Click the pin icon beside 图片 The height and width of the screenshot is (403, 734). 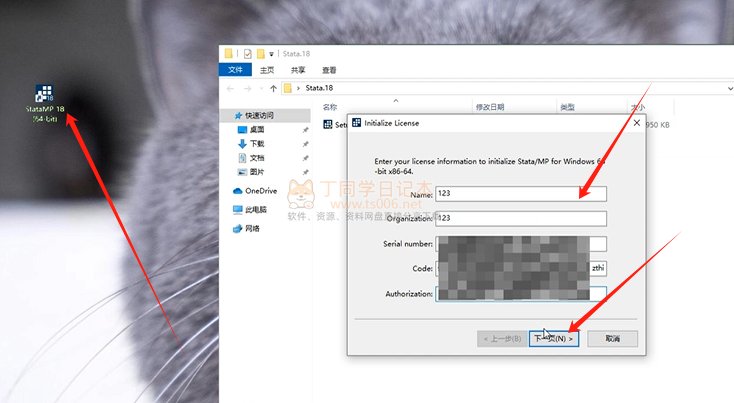click(x=306, y=172)
